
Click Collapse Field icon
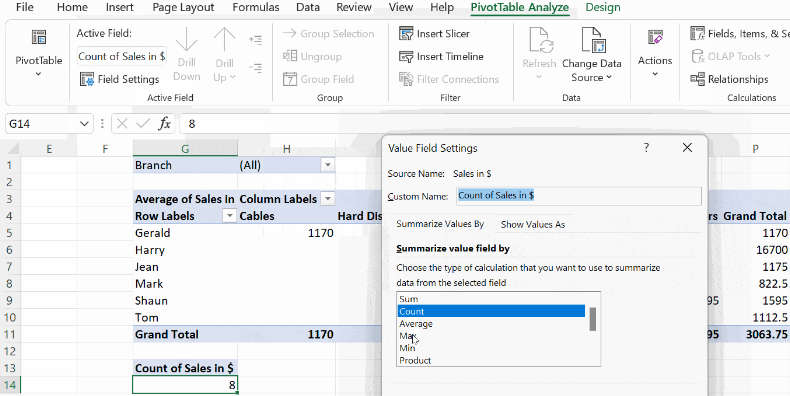255,68
